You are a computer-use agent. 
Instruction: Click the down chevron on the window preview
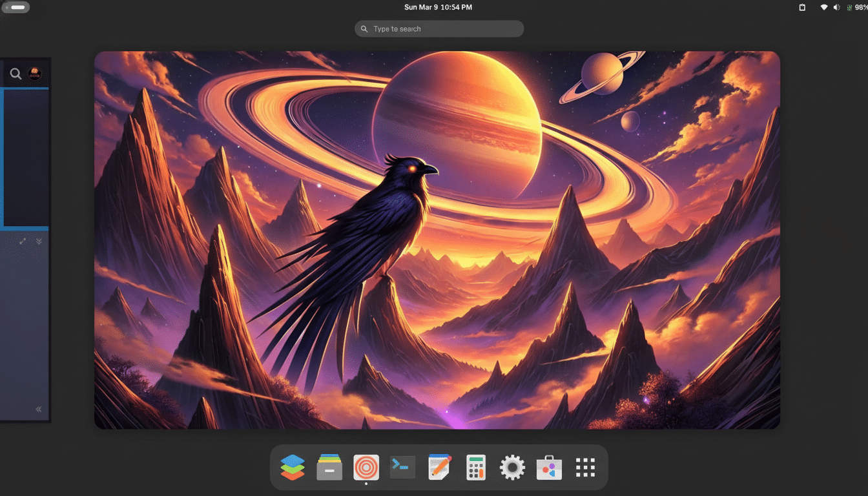point(39,241)
